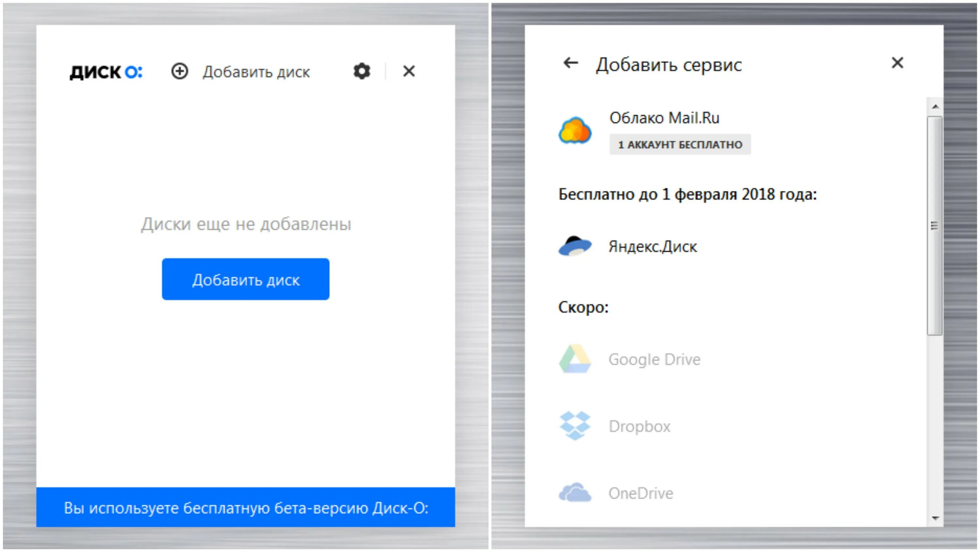This screenshot has width=980, height=552.
Task: Close the Диск-О: main panel
Action: [x=409, y=71]
